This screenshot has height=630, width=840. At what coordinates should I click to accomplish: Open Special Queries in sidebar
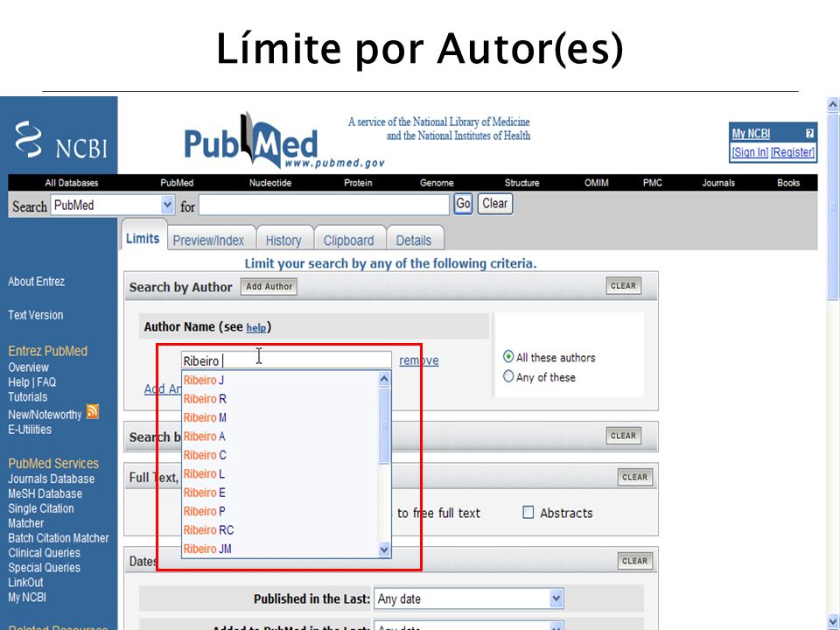[44, 567]
